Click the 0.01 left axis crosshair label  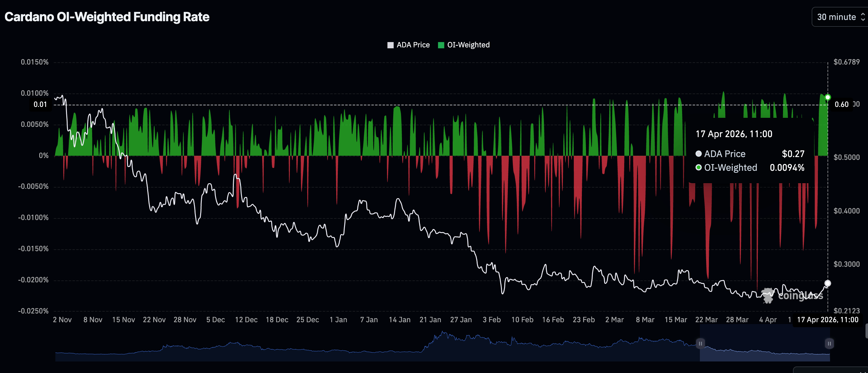[x=40, y=105]
